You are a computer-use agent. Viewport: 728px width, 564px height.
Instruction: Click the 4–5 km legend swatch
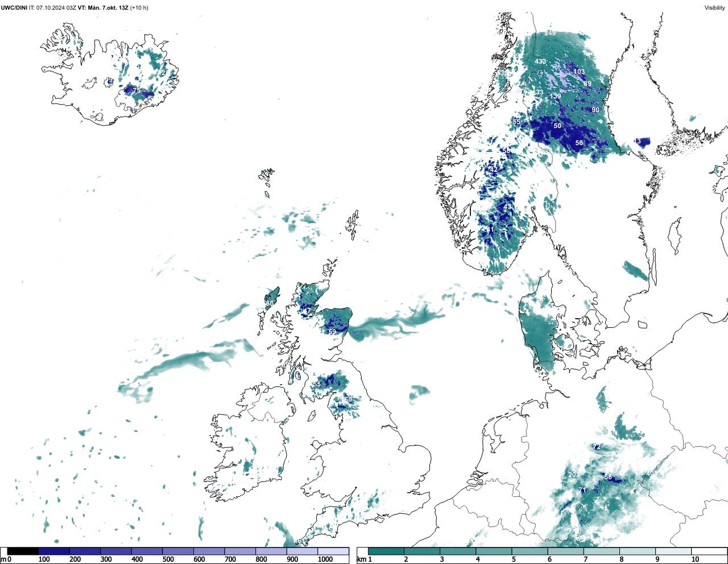point(494,551)
